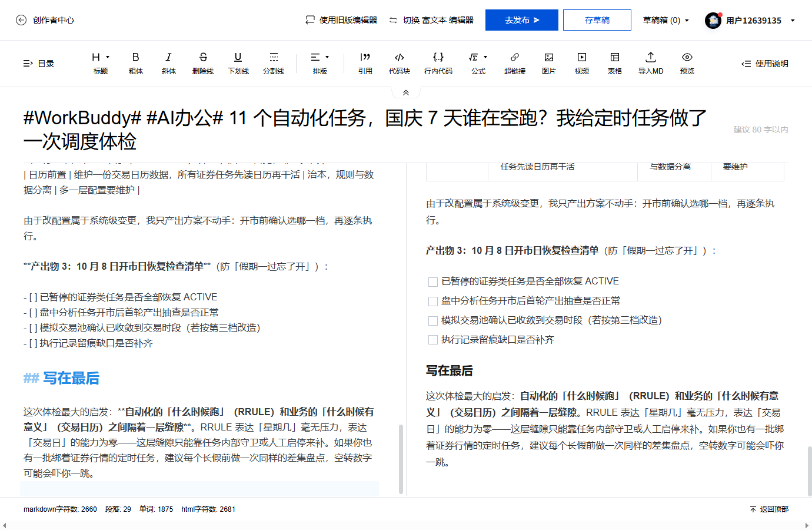Click the html字符数: 2681 status text
This screenshot has height=530, width=812.
pyautogui.click(x=208, y=509)
